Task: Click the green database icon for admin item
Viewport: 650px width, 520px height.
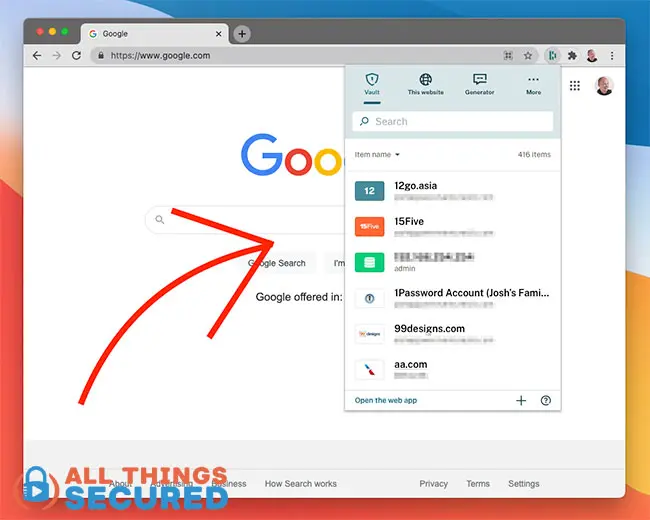Action: [369, 262]
